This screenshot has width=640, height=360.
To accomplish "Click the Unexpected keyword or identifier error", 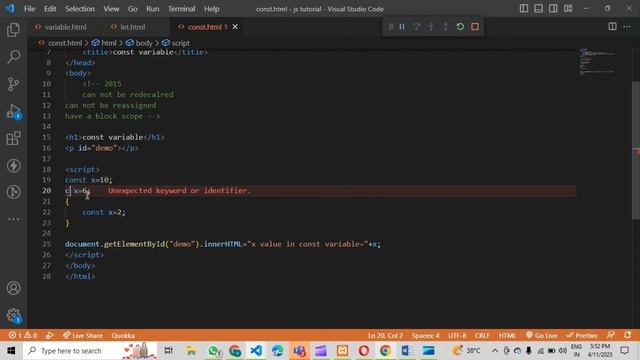I will point(179,191).
